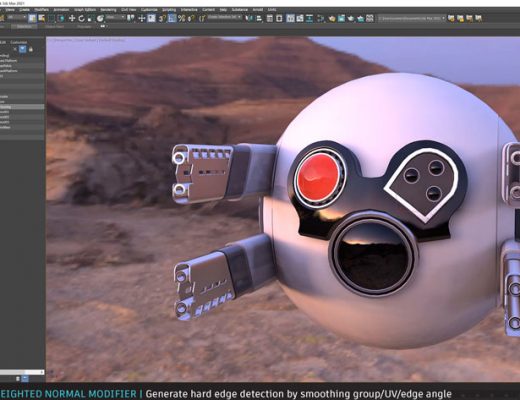520x400 pixels.
Task: Toggle Spinner Snap
Action: (x=191, y=18)
